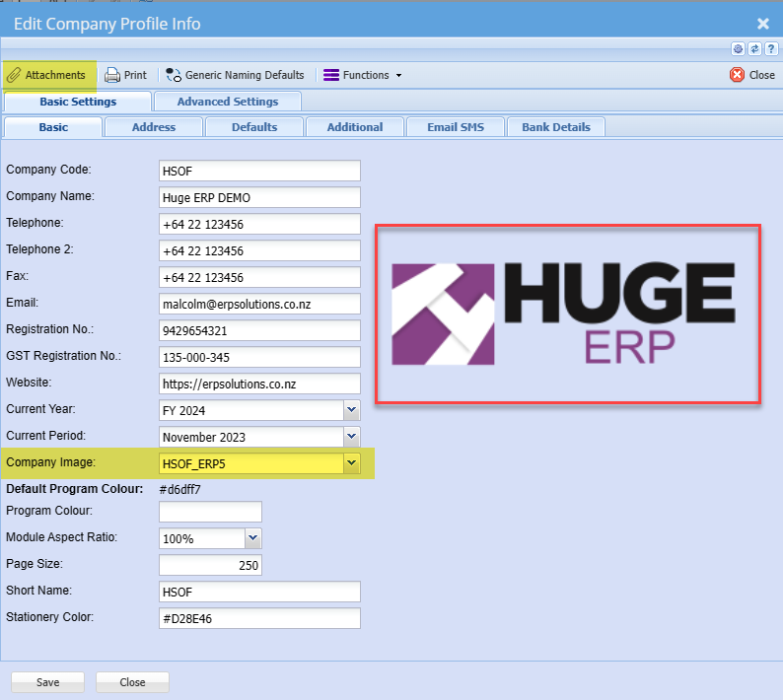This screenshot has height=700, width=783.
Task: Click the bottom Close button
Action: click(x=132, y=682)
